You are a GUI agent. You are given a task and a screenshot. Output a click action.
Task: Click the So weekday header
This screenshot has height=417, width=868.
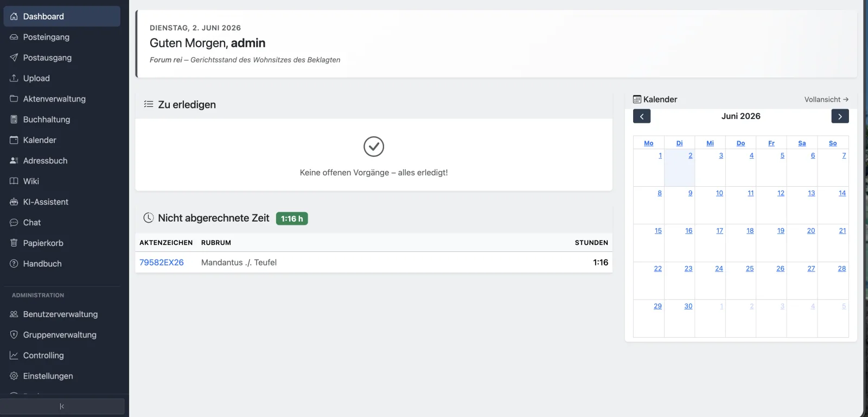[833, 143]
